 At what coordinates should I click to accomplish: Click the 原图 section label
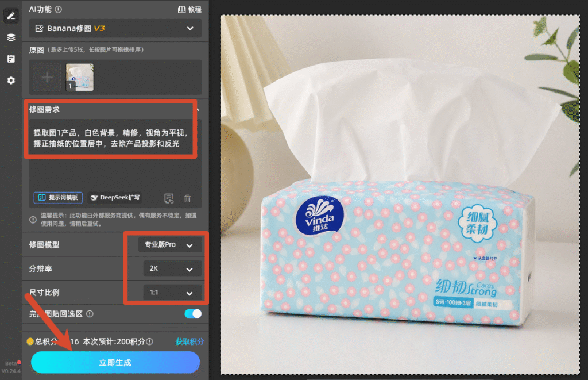point(36,50)
